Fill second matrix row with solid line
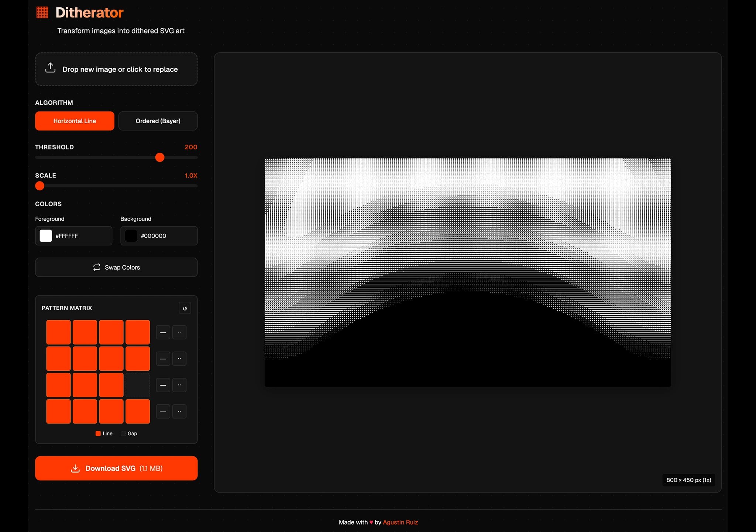756x532 pixels. coord(163,359)
